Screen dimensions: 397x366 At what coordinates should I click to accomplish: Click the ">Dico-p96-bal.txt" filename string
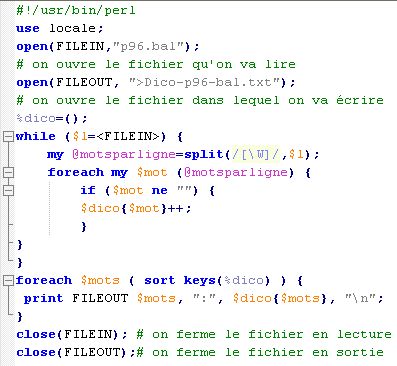[205, 82]
